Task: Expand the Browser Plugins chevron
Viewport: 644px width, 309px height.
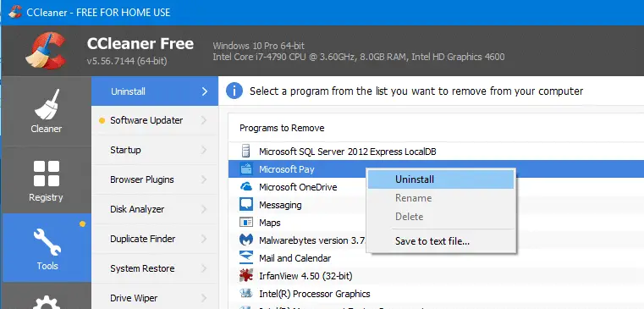Action: 204,179
